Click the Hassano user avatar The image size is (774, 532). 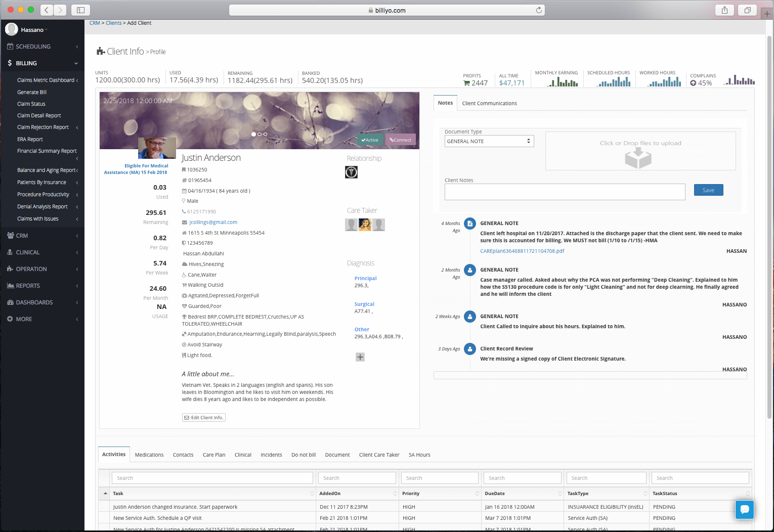click(x=12, y=29)
